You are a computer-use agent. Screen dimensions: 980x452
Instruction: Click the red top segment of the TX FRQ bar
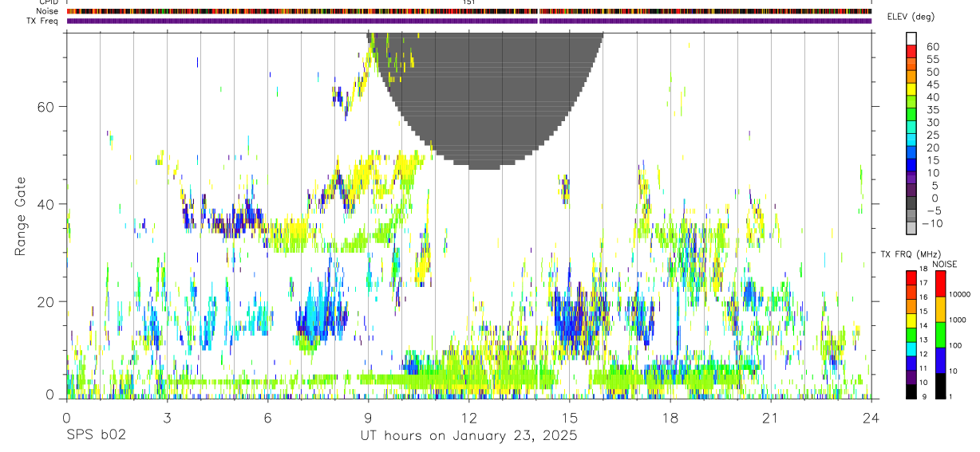(911, 278)
